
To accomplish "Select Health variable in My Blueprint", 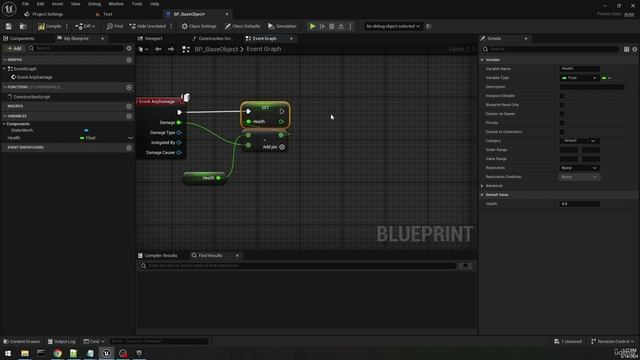I will pos(14,138).
